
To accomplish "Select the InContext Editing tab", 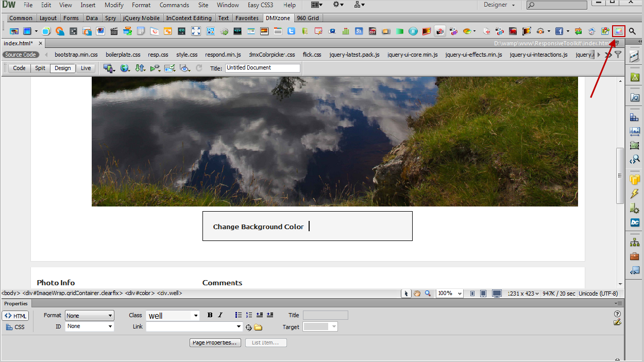I will point(189,18).
